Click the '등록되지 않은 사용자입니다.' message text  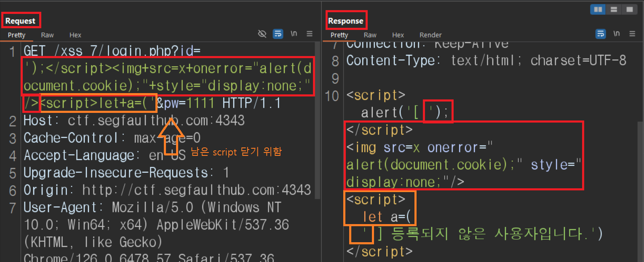489,234
